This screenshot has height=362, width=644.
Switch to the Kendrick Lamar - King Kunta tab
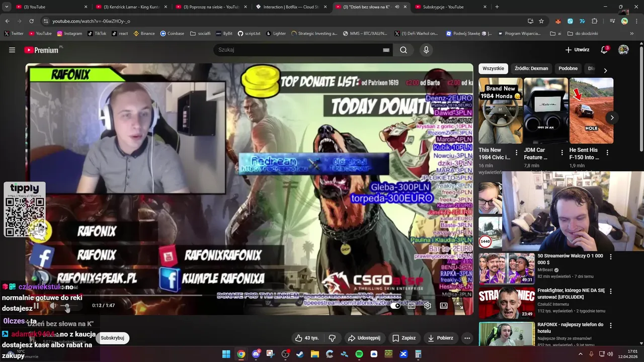click(x=132, y=7)
